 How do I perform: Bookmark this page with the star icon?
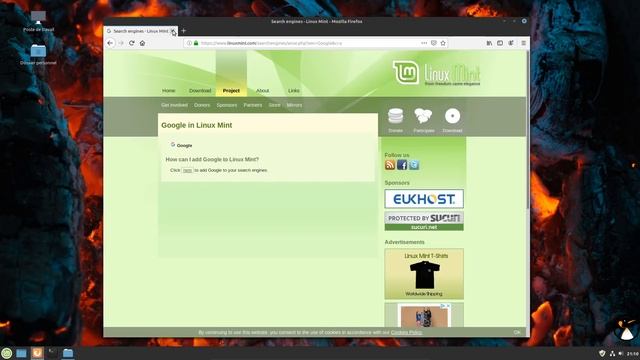tap(443, 43)
